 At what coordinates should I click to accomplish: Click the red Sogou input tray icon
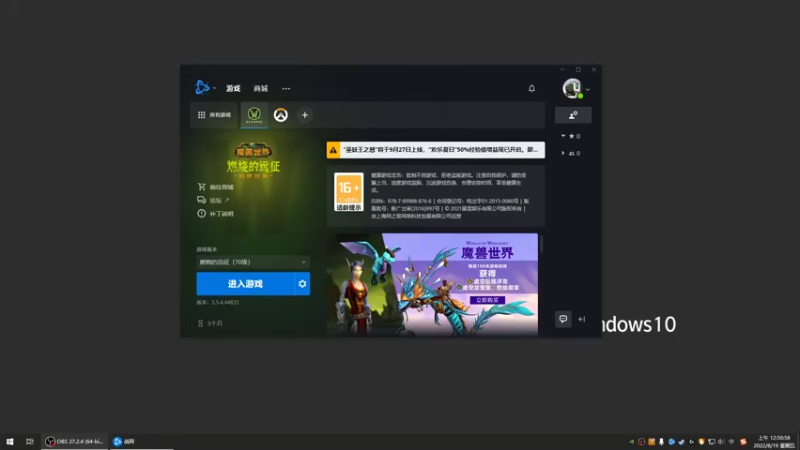(743, 442)
